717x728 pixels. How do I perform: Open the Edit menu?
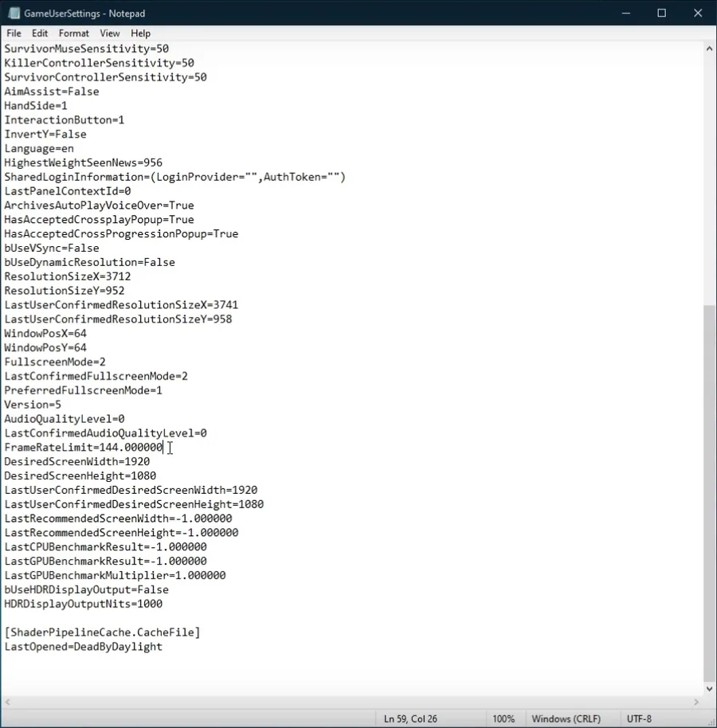[40, 33]
